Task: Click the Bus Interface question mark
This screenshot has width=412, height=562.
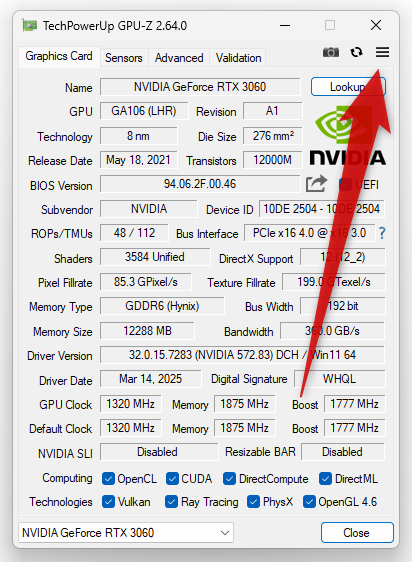Action: tap(382, 233)
